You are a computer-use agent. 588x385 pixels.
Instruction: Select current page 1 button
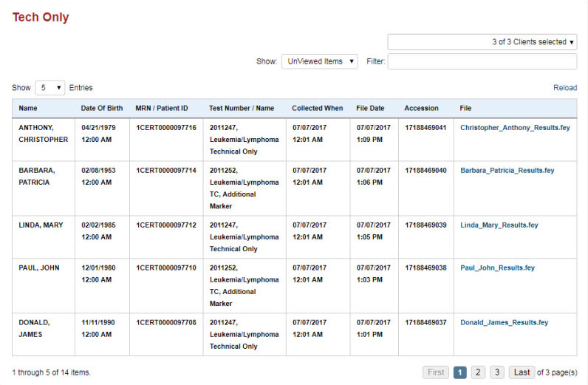(459, 372)
